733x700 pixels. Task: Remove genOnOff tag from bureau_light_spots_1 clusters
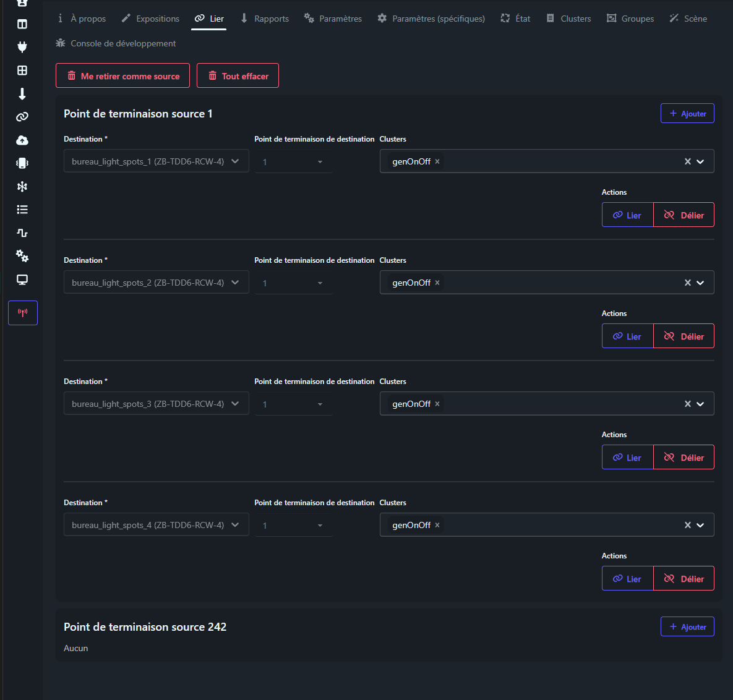[x=437, y=161]
